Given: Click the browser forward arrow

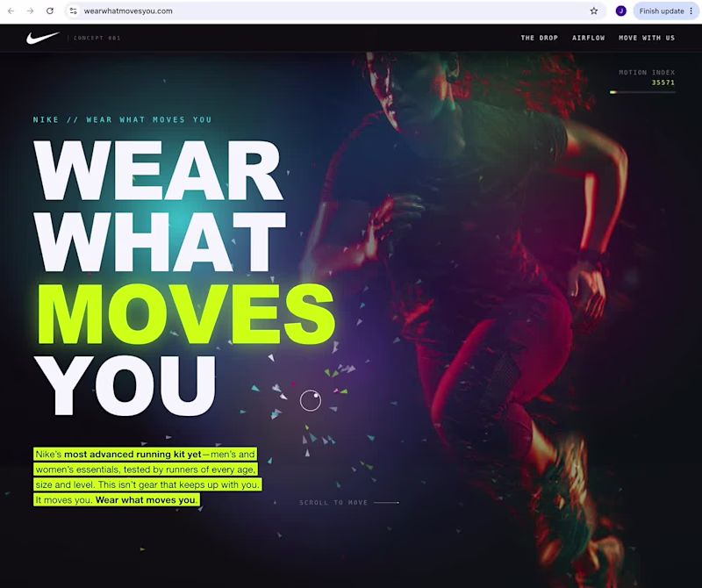Looking at the screenshot, I should (31, 11).
